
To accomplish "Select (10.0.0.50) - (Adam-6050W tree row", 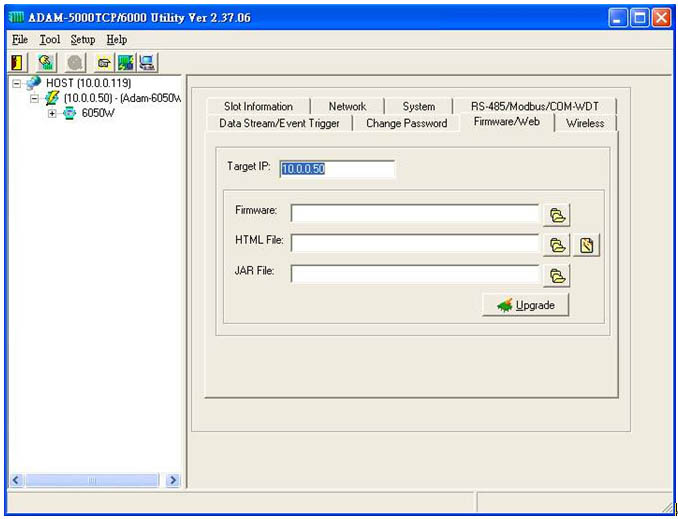I will [122, 99].
